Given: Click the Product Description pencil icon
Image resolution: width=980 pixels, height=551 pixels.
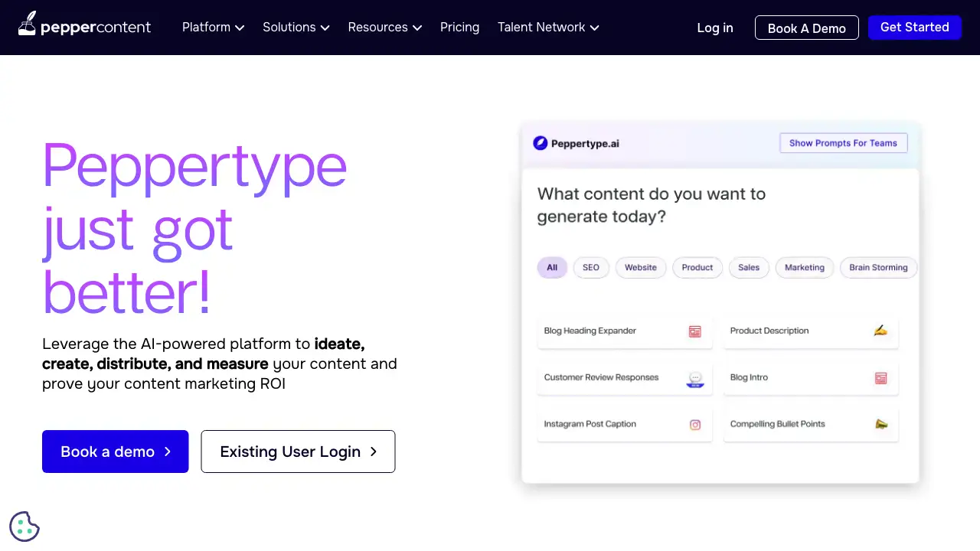Looking at the screenshot, I should (x=880, y=331).
